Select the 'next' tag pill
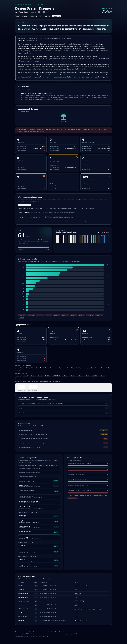Viewport: 127px width, 644px height. pos(18,16)
